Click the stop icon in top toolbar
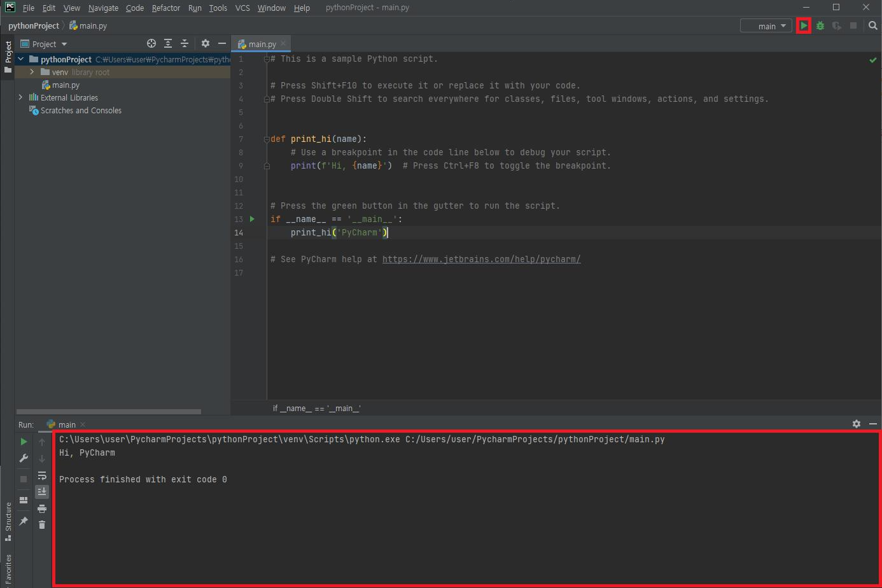The width and height of the screenshot is (882, 588). (853, 26)
